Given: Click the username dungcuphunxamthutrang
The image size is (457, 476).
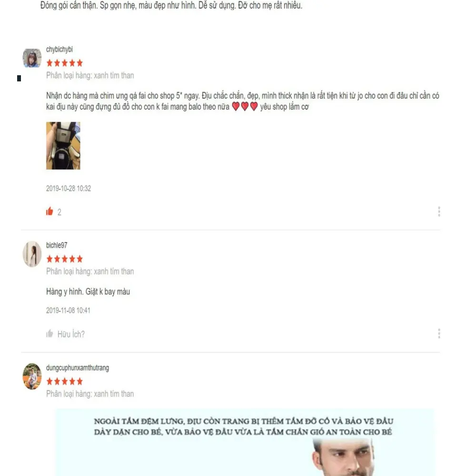Looking at the screenshot, I should click(78, 368).
